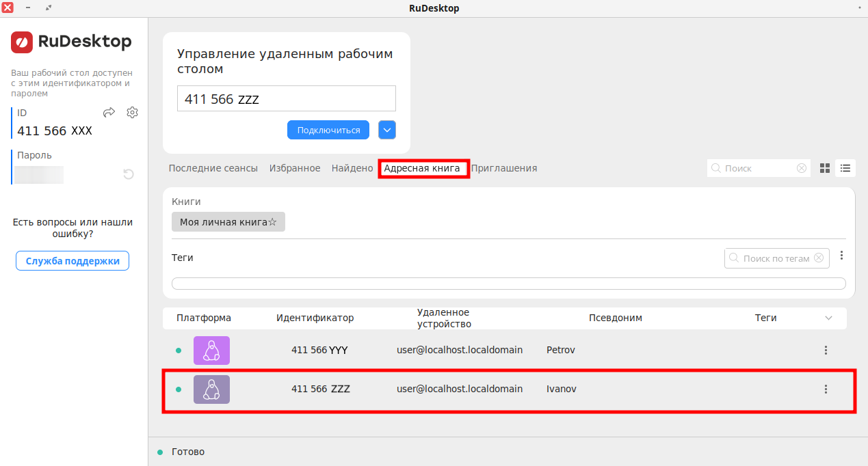Open the Приглашения tab

[504, 168]
